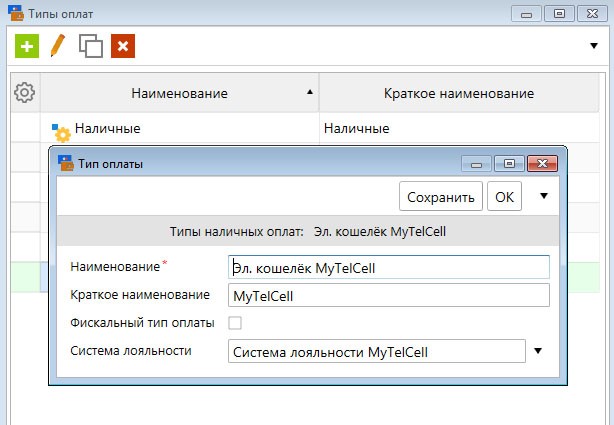Expand the Система лояльности dropdown arrow
Viewport: 614px width, 425px height.
click(538, 351)
